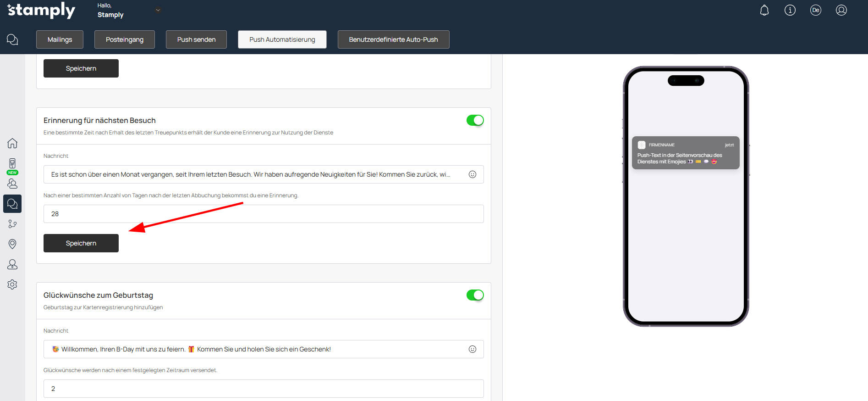This screenshot has width=868, height=401.
Task: Disable the Erinnerung für nächsten Besuch toggle
Action: tap(475, 120)
